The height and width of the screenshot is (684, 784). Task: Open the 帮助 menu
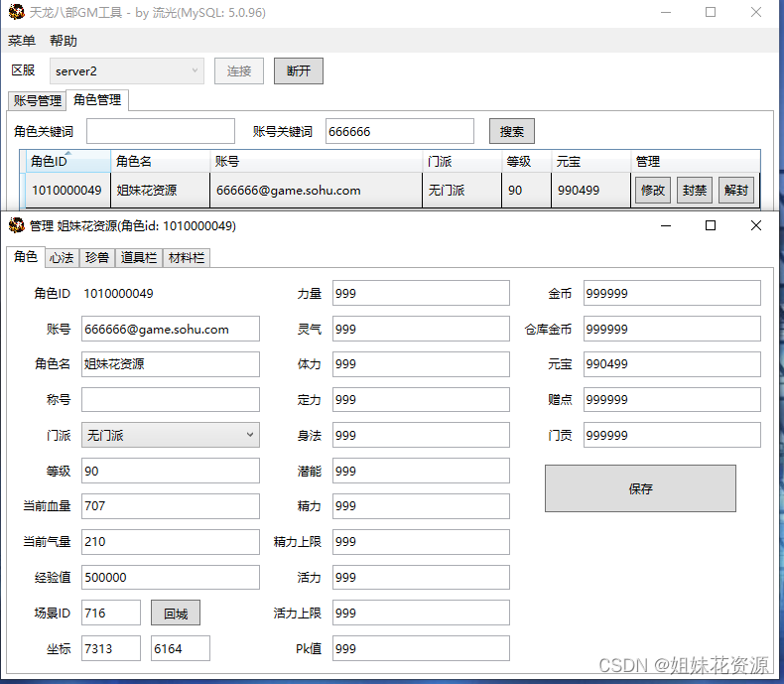tap(64, 41)
